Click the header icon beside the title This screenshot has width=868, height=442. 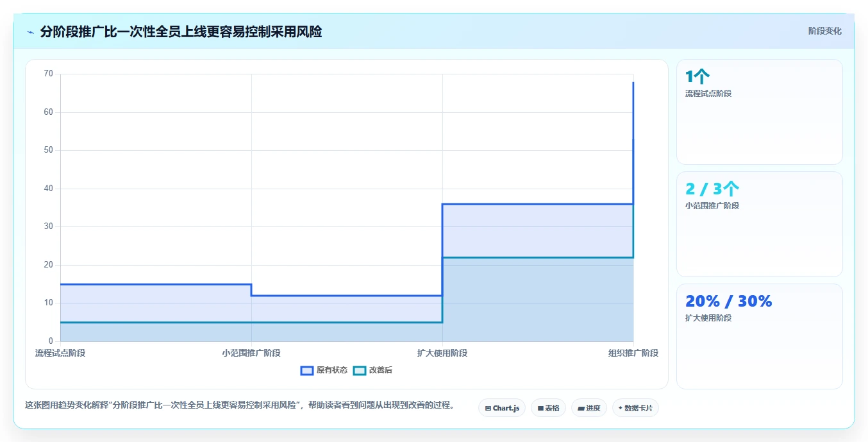point(30,32)
